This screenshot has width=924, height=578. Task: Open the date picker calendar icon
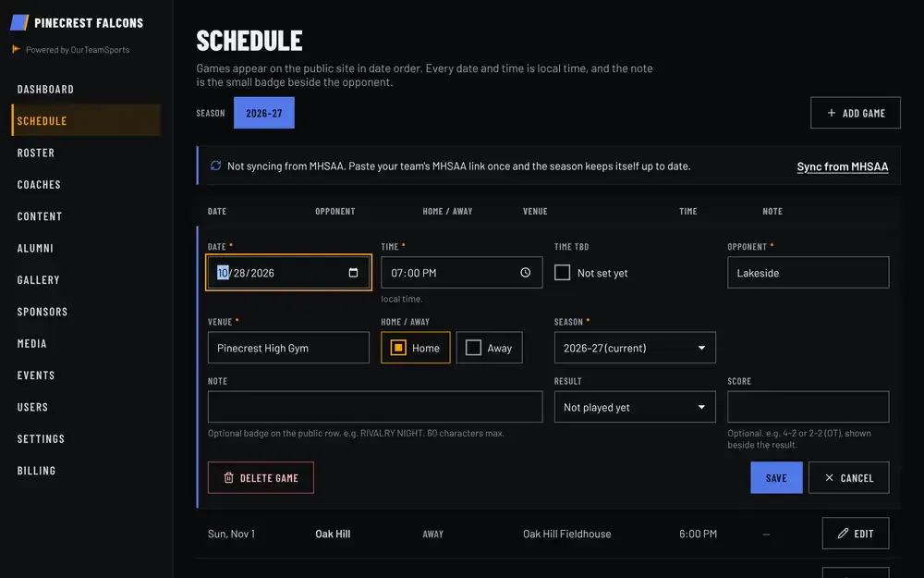click(353, 273)
